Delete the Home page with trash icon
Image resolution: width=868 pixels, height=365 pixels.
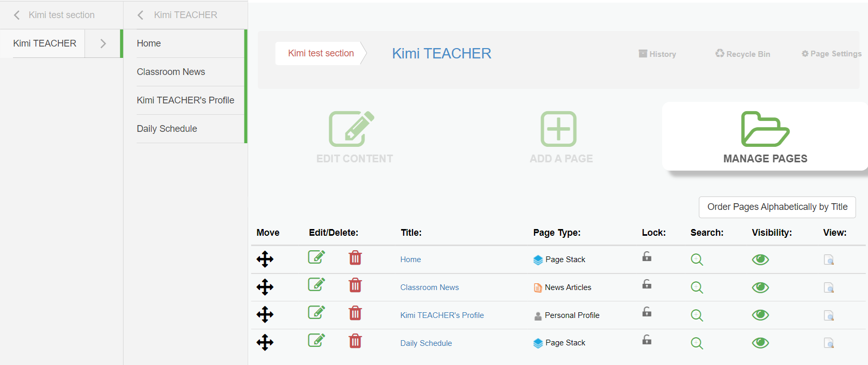[x=355, y=257]
